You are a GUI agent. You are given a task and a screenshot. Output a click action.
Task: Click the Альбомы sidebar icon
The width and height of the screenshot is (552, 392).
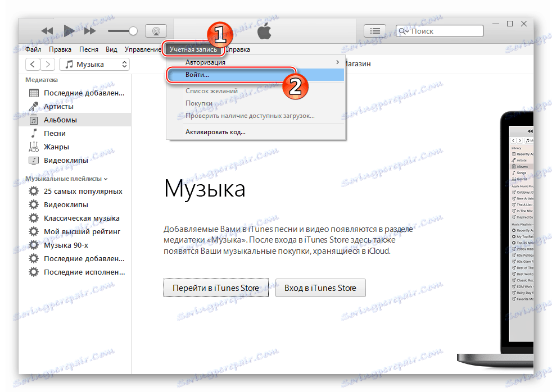[x=33, y=120]
